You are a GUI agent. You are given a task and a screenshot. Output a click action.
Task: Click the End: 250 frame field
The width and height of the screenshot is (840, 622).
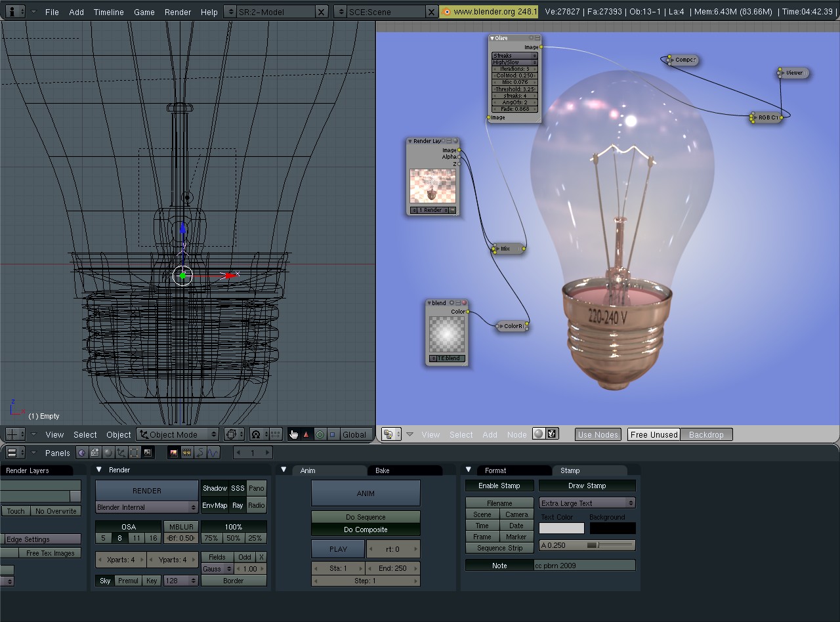click(392, 568)
